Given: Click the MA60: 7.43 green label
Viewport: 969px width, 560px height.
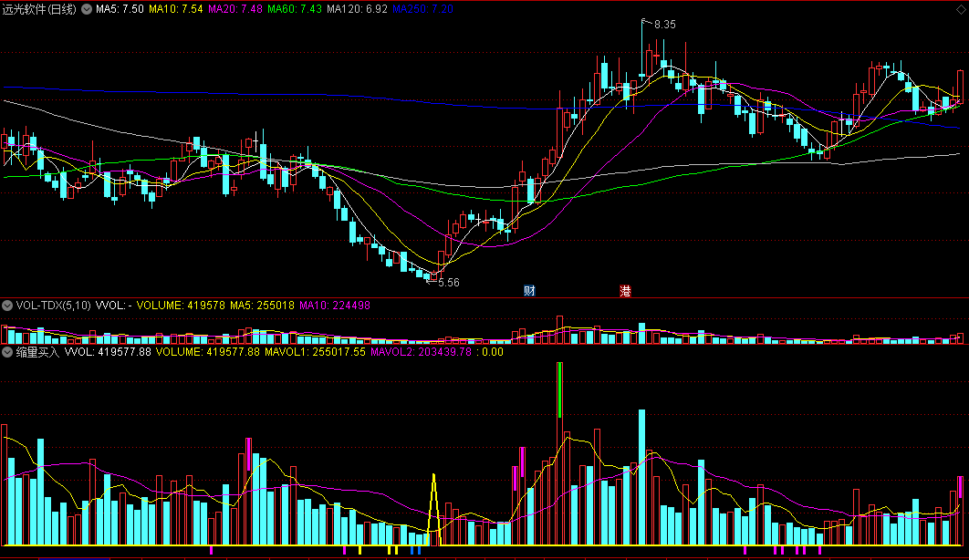Looking at the screenshot, I should [x=295, y=9].
